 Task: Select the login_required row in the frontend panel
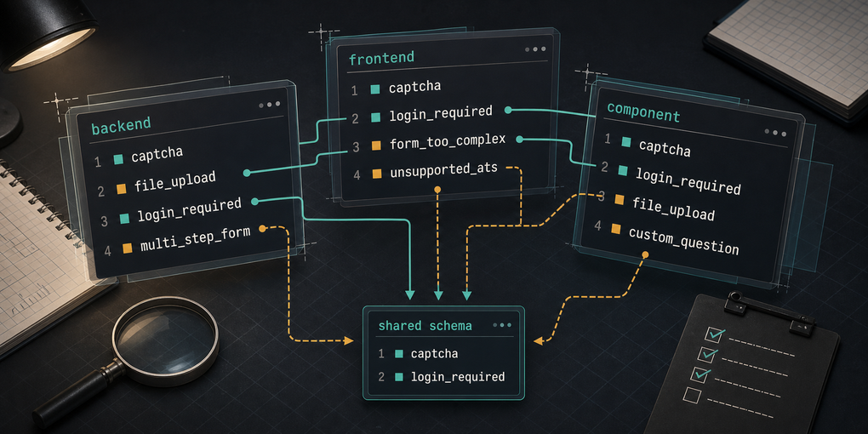pos(422,115)
